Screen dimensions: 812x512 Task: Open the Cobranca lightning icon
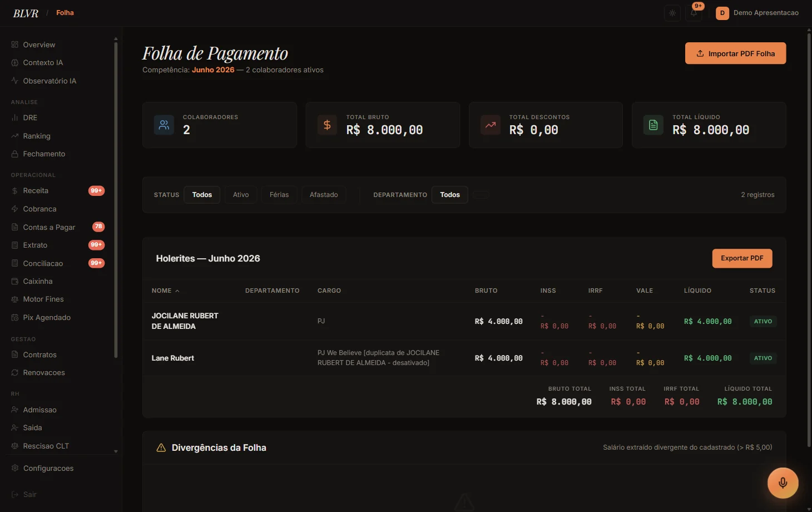(15, 209)
